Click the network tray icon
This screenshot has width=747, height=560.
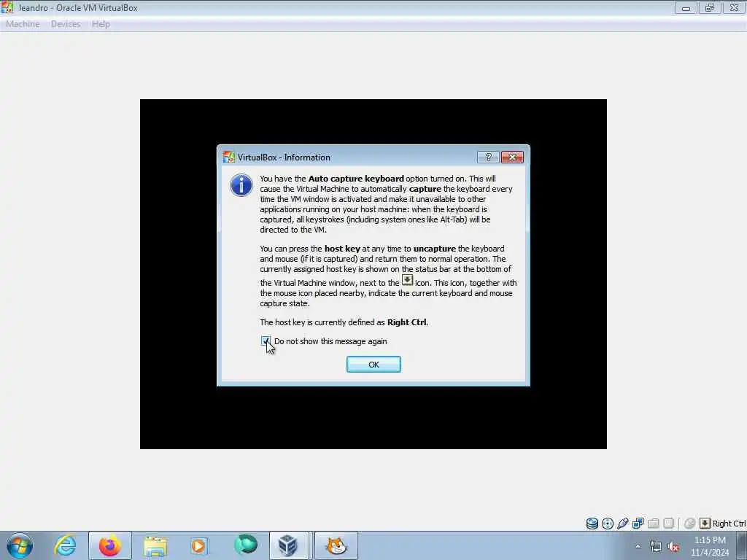click(x=656, y=547)
